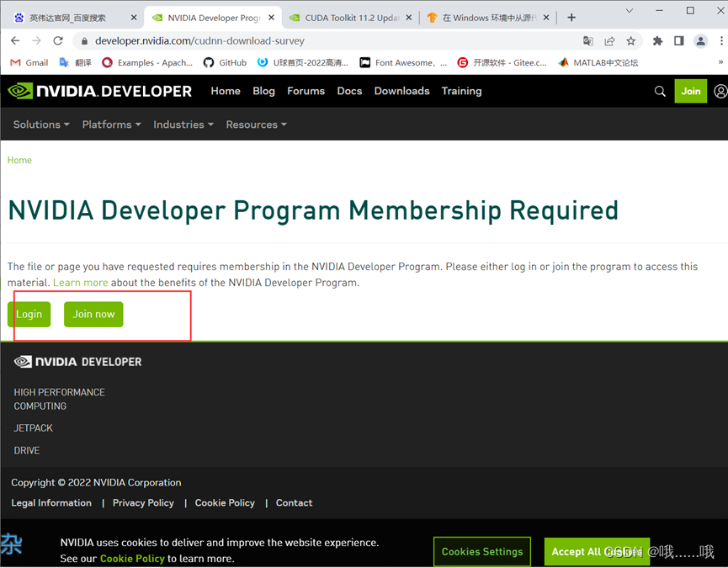Open the NVIDIA account user icon
The width and height of the screenshot is (728, 568).
[x=720, y=91]
